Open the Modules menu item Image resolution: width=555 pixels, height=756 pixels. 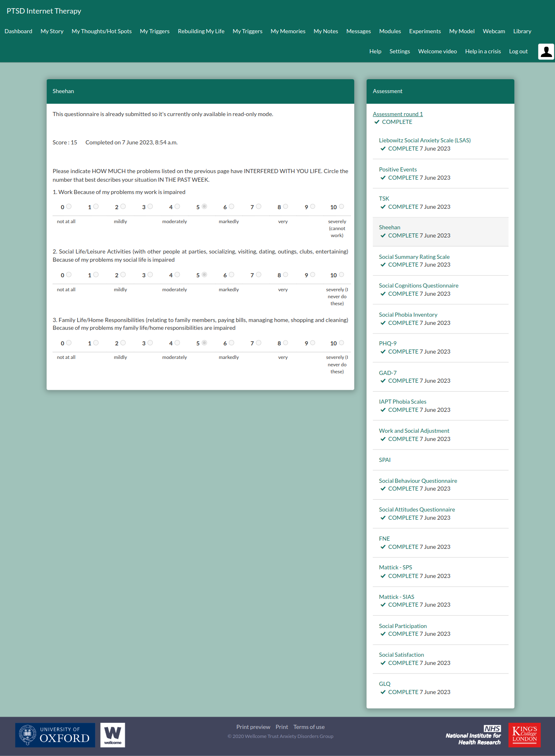pos(390,31)
